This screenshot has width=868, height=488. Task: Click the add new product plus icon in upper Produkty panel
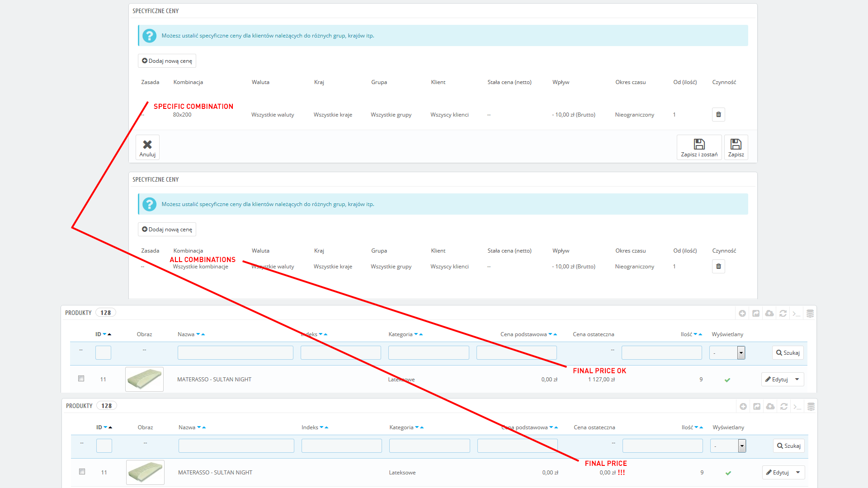[742, 314]
